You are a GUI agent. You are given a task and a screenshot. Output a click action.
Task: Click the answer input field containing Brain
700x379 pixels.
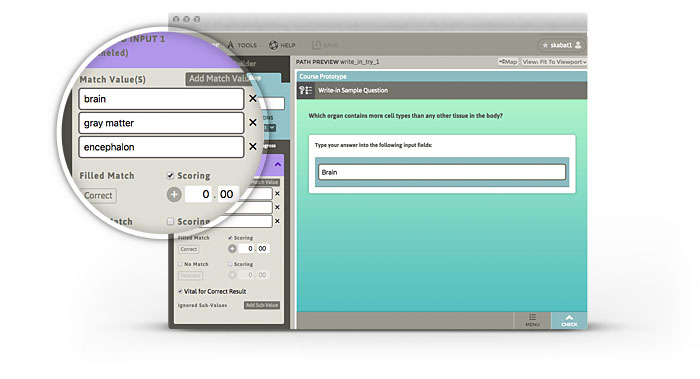pos(442,172)
